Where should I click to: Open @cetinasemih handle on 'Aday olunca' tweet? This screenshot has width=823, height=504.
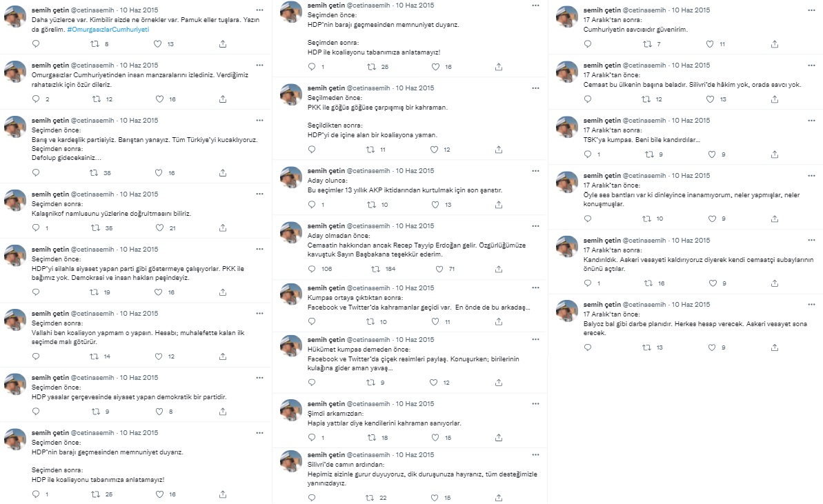(x=369, y=170)
